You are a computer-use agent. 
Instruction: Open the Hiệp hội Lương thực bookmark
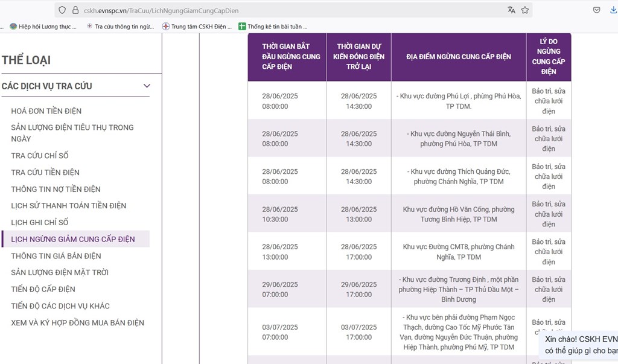(x=42, y=27)
